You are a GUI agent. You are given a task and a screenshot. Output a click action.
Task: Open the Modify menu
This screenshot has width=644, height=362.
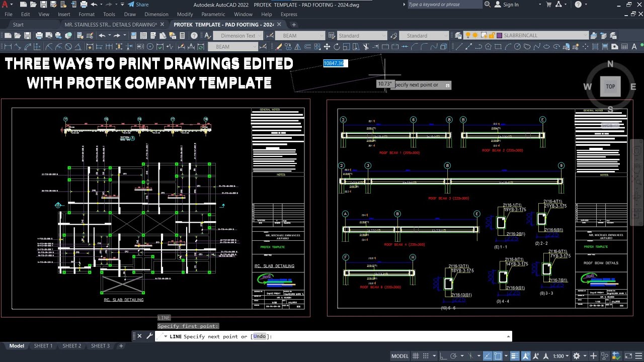click(185, 14)
